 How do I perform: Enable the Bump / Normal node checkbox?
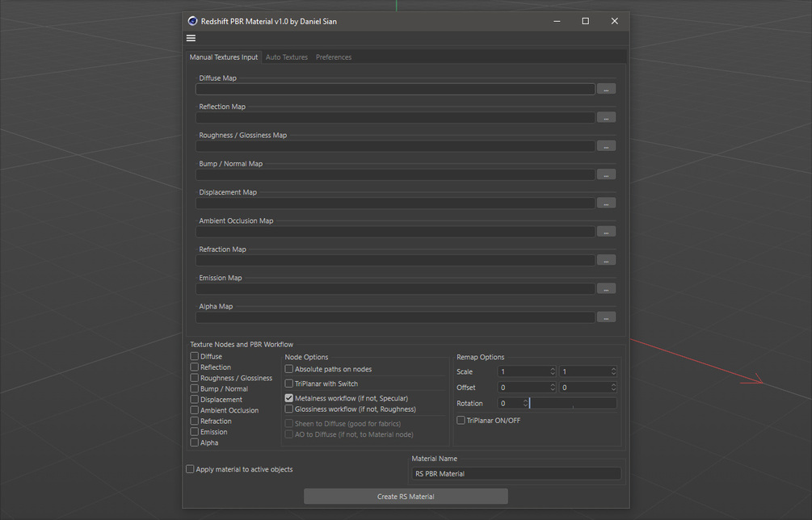coord(194,388)
